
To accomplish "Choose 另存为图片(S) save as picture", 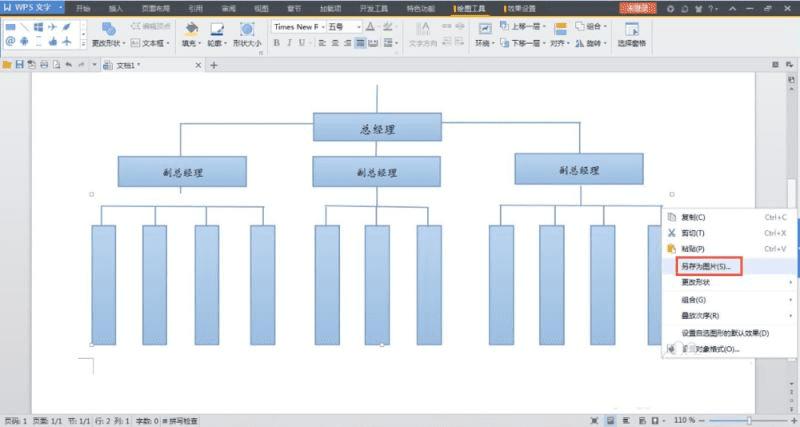I will click(729, 266).
